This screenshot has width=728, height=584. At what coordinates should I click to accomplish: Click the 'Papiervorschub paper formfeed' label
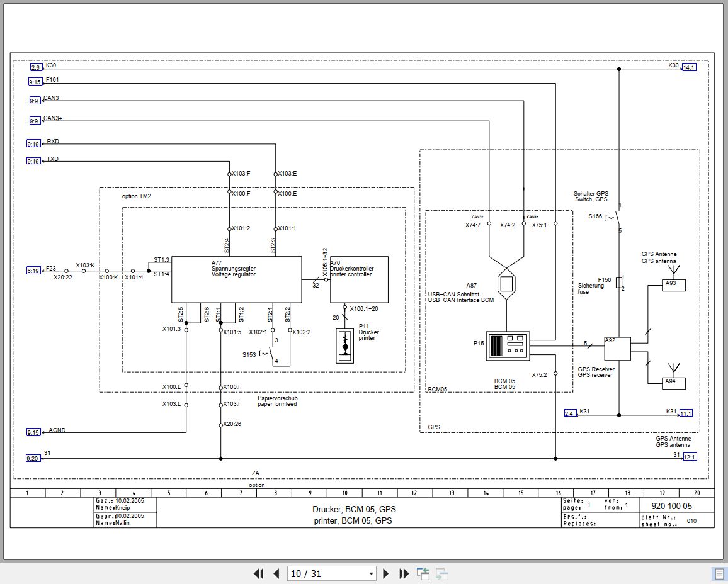pyautogui.click(x=278, y=401)
